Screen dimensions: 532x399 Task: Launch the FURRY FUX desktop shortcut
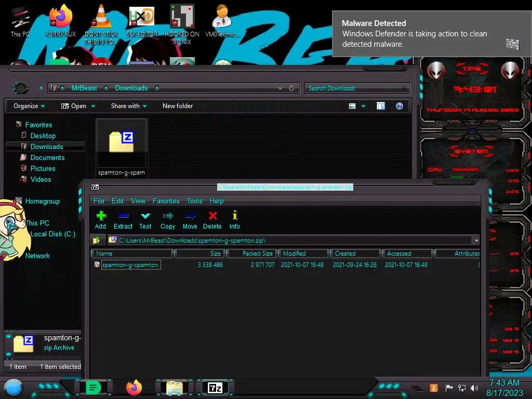[60, 21]
